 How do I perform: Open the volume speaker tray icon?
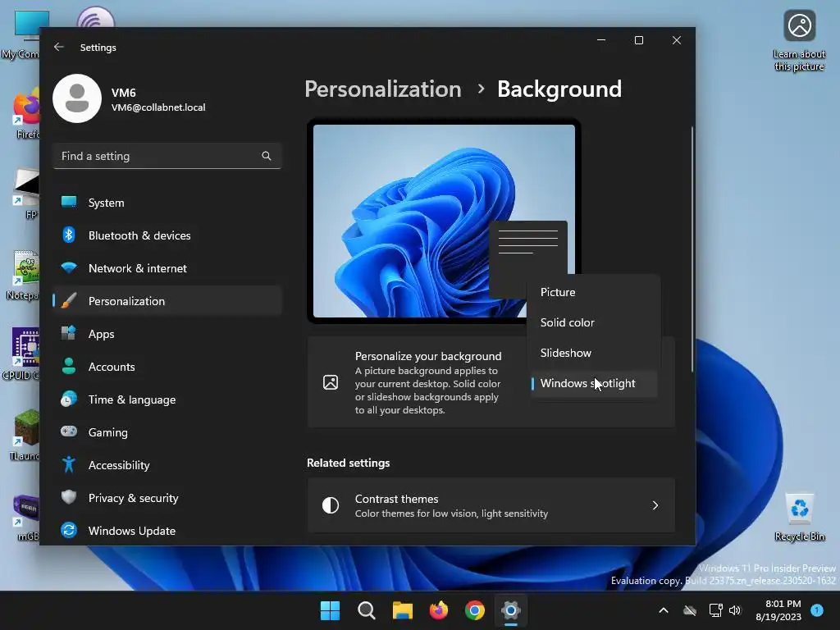coord(735,610)
